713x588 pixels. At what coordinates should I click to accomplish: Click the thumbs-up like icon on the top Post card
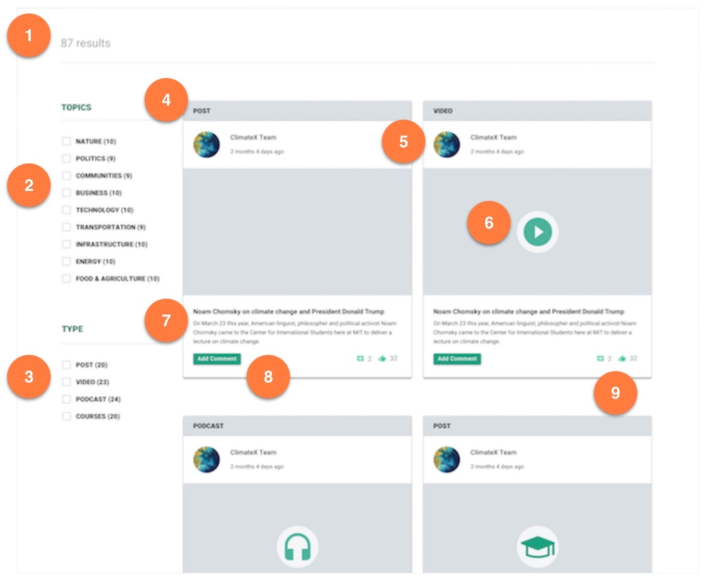(x=382, y=359)
